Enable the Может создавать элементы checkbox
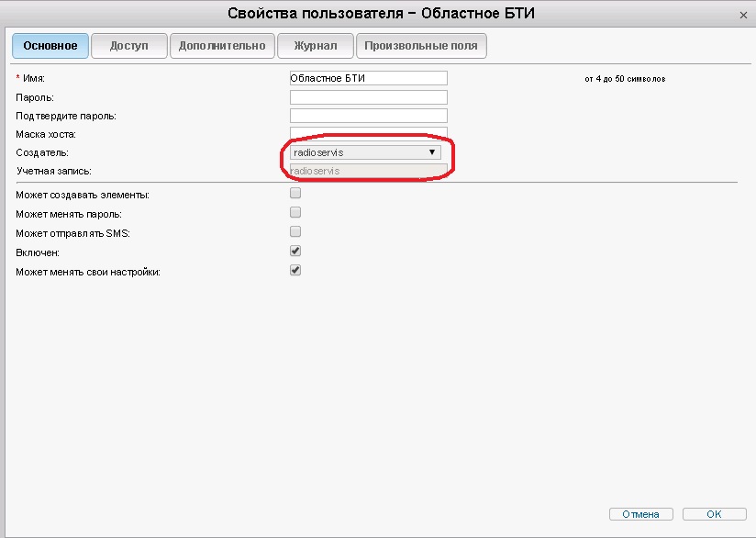Image resolution: width=756 pixels, height=538 pixels. [x=295, y=194]
